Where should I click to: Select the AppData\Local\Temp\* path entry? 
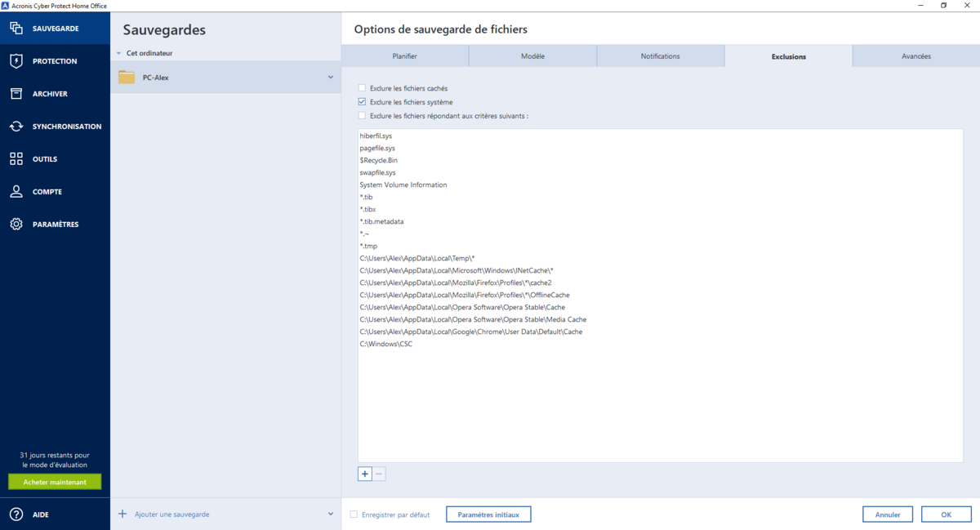(417, 258)
